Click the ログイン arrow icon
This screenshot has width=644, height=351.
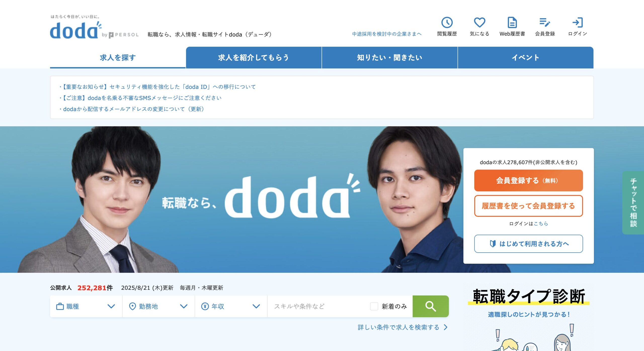(577, 22)
